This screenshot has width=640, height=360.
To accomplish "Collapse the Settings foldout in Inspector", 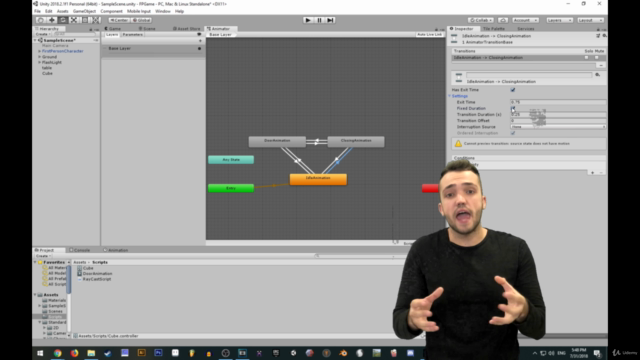I will [450, 96].
